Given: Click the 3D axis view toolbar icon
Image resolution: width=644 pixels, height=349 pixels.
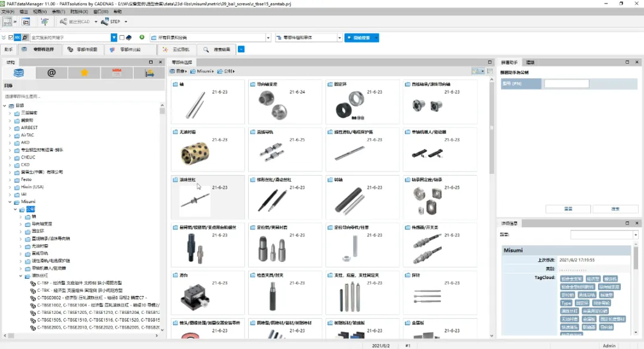Looking at the screenshot, I should coord(44,21).
